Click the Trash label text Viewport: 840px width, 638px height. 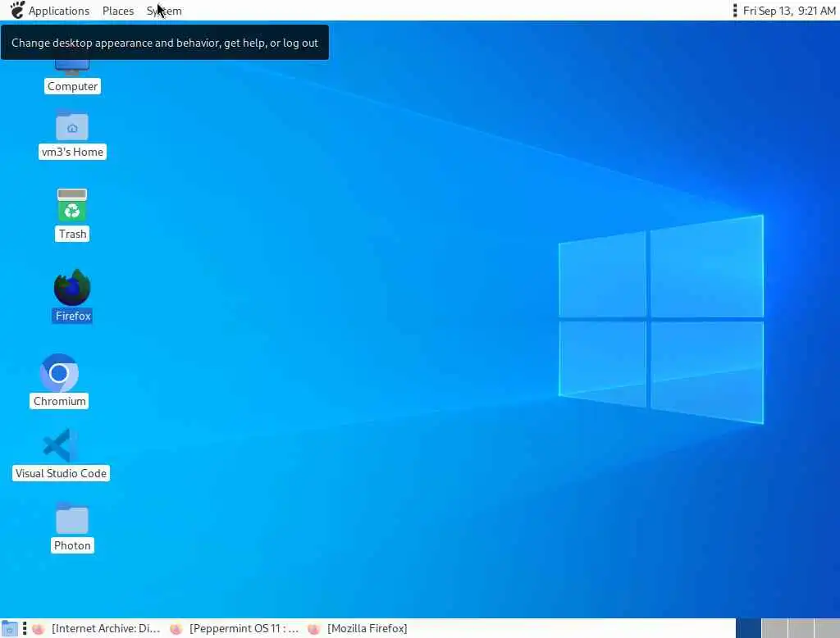click(x=72, y=234)
